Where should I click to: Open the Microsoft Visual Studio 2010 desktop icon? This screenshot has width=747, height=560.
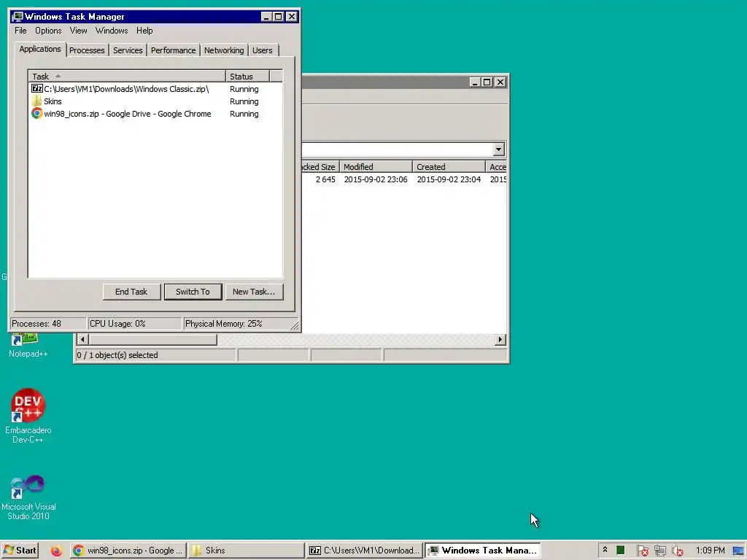28,497
